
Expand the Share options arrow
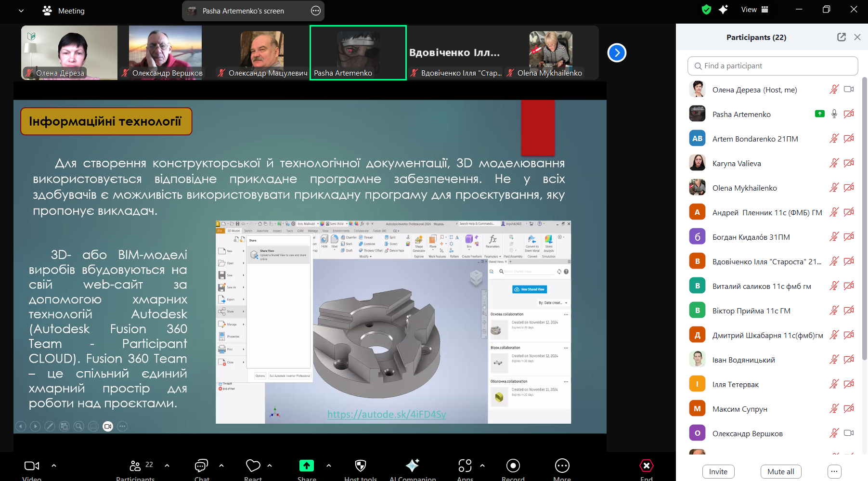point(329,466)
